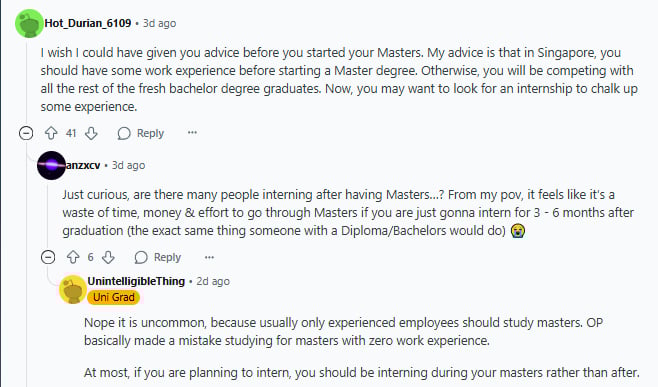This screenshot has height=387, width=658.
Task: Collapse anzxcv's comment thread
Action: point(48,257)
